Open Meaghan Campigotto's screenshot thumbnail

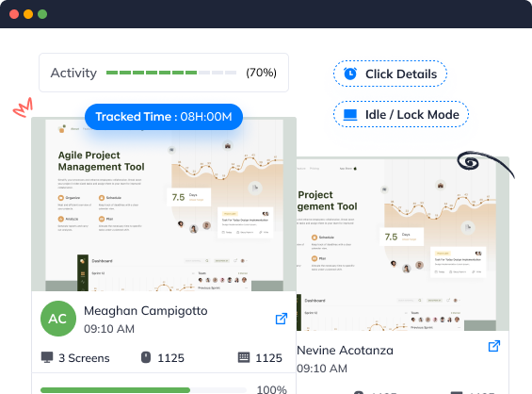[x=164, y=205]
